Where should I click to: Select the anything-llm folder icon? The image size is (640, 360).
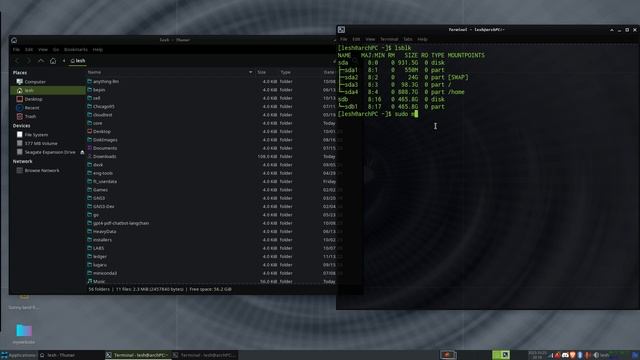pos(90,82)
